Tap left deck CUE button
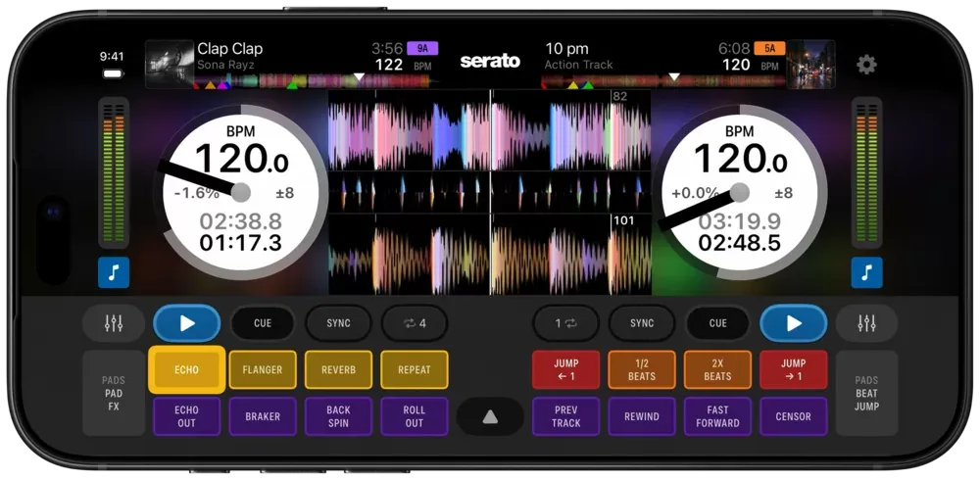Screen dimensions: 980x480 (x=263, y=323)
